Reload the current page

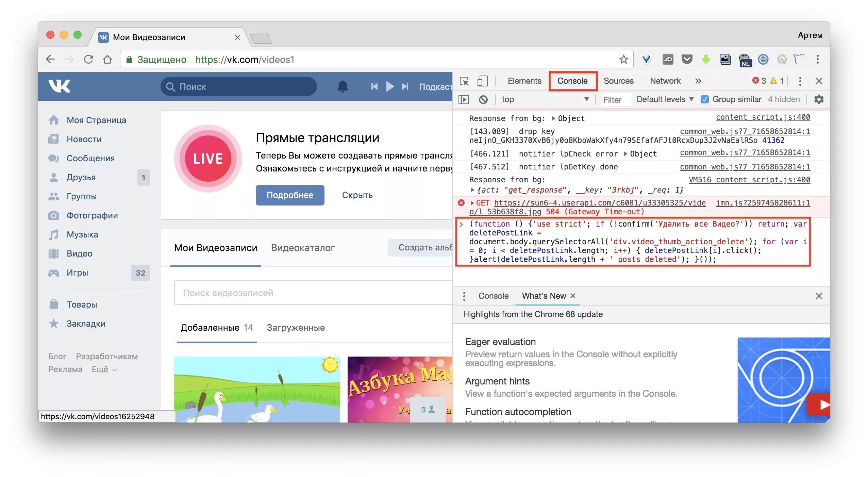point(88,59)
